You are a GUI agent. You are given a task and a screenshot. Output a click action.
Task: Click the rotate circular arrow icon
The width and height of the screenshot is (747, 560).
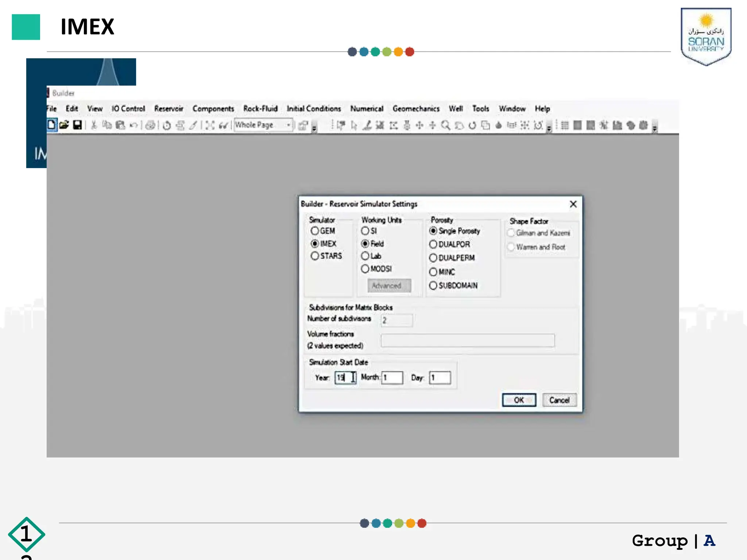[x=472, y=125]
